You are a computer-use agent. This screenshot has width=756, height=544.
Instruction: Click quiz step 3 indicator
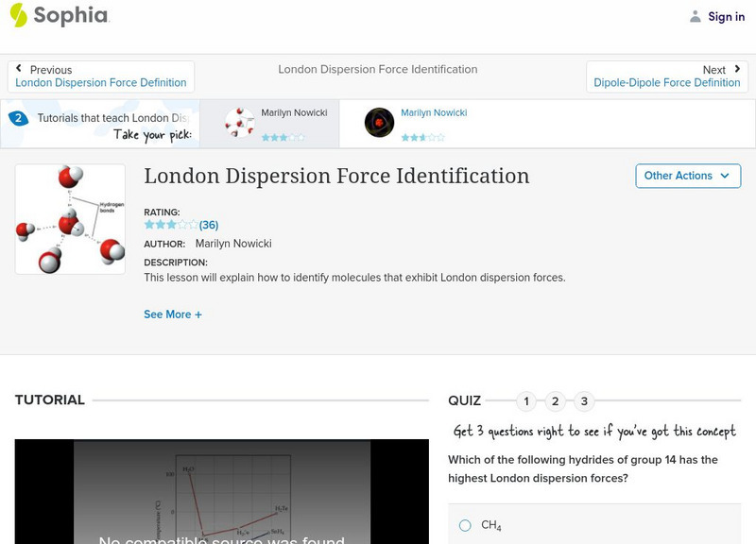[583, 400]
